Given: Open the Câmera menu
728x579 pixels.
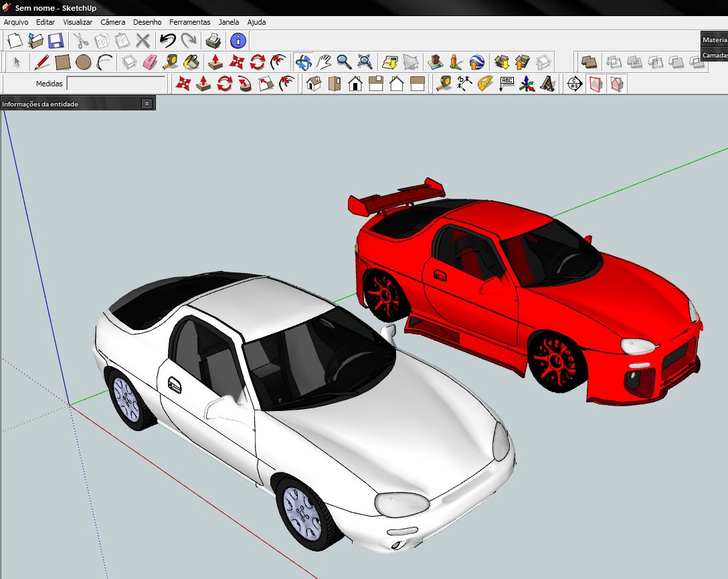Looking at the screenshot, I should click(112, 22).
